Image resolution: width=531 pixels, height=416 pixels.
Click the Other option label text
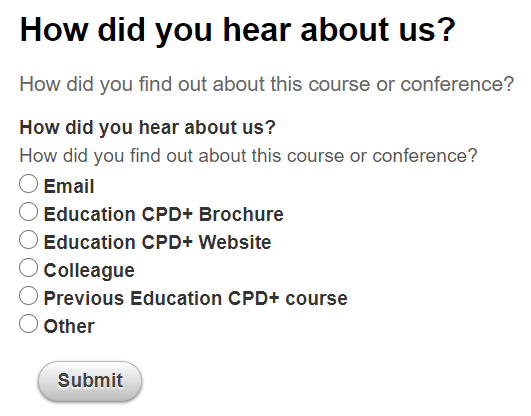[x=69, y=327]
